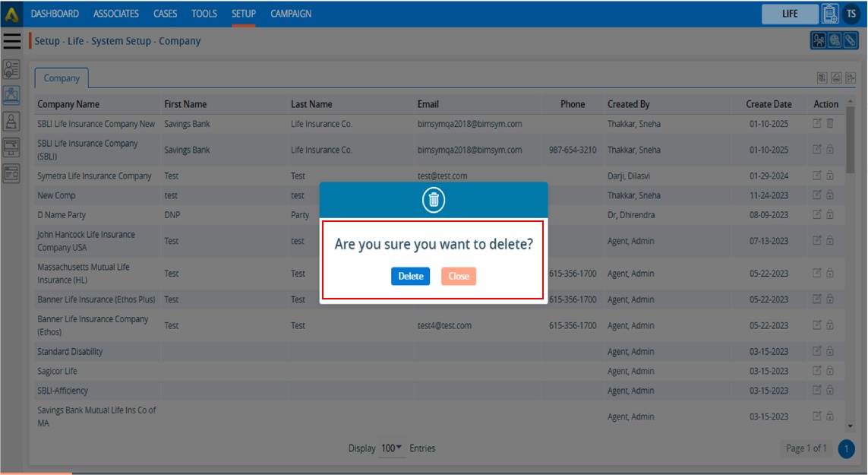The height and width of the screenshot is (475, 868).
Task: Click the clipboard icon next to LIFE
Action: pyautogui.click(x=829, y=14)
